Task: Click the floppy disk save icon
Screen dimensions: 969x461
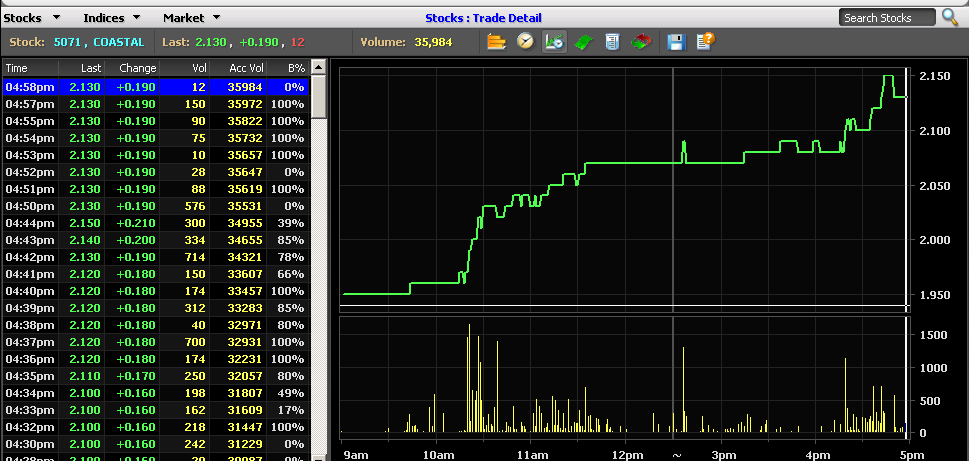Action: click(676, 42)
